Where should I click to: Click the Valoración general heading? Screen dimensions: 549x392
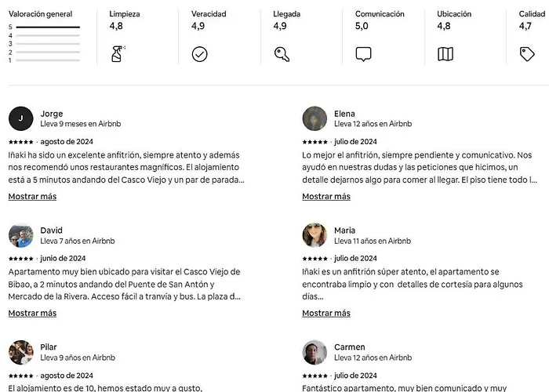tap(40, 14)
